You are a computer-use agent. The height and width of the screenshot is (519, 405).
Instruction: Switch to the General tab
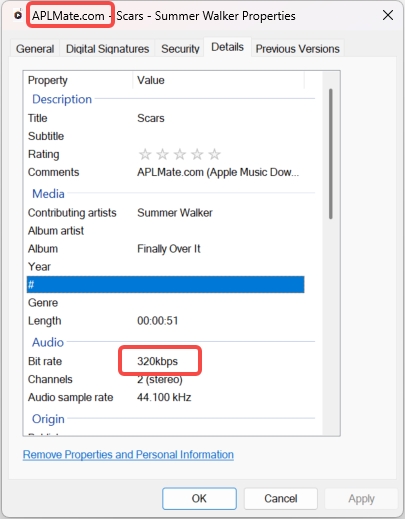[x=35, y=49]
